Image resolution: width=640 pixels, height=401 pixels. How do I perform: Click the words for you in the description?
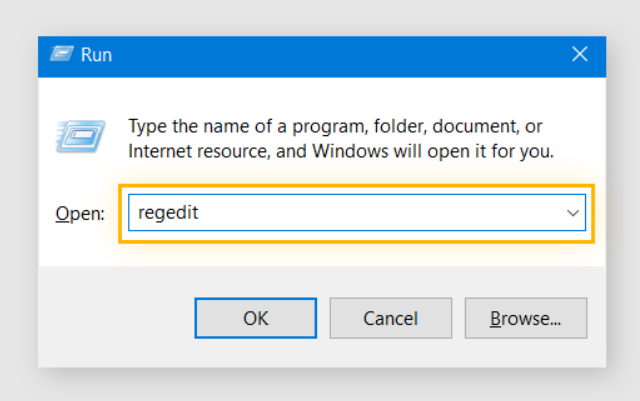(x=522, y=151)
